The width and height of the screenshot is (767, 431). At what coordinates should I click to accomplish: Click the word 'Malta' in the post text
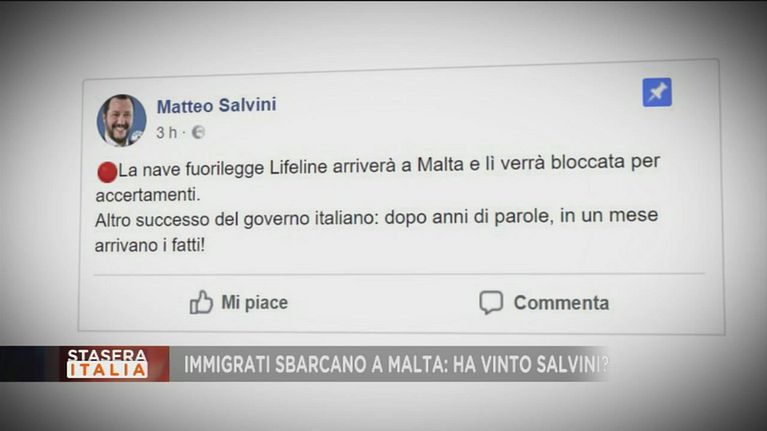[x=440, y=164]
